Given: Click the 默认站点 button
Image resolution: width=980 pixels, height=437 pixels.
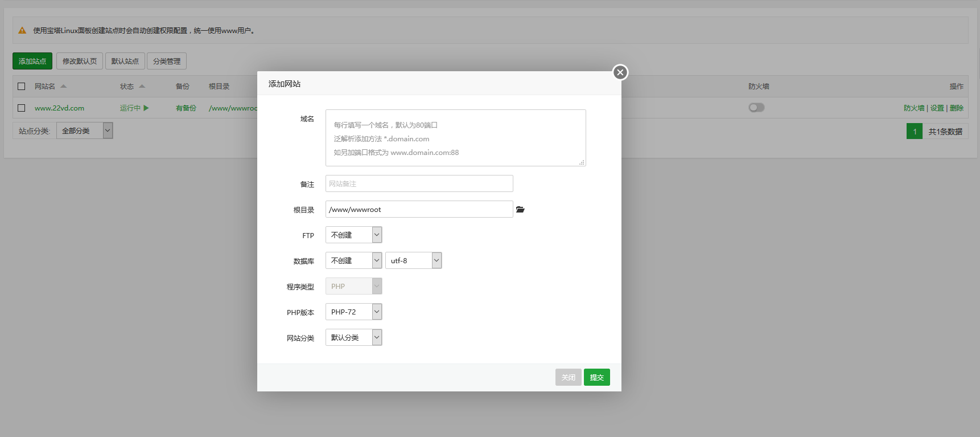Looking at the screenshot, I should tap(125, 61).
